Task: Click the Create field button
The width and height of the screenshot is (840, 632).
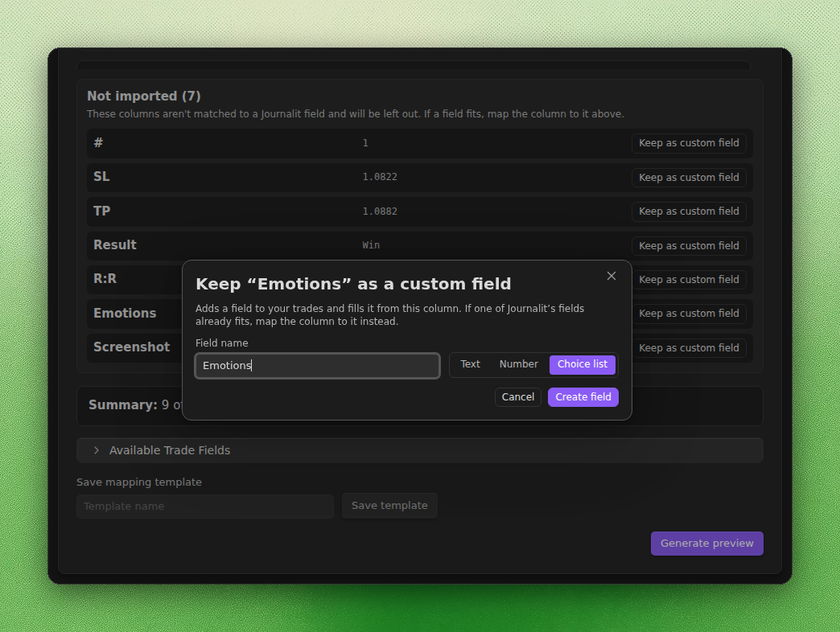Action: click(x=583, y=397)
